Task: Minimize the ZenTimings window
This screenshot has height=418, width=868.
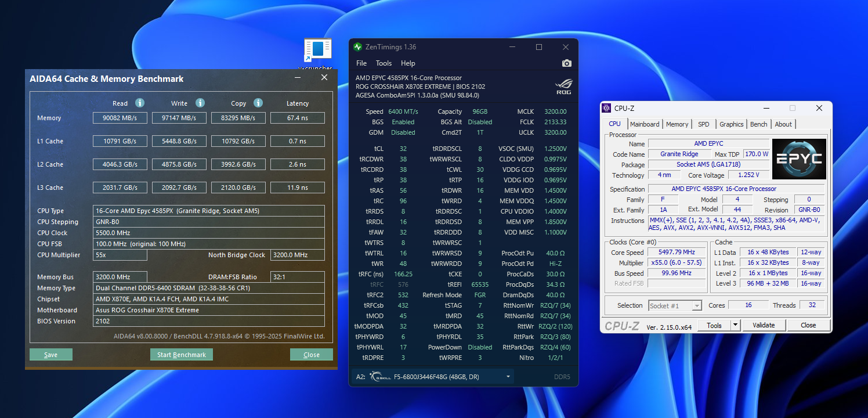Action: point(512,47)
